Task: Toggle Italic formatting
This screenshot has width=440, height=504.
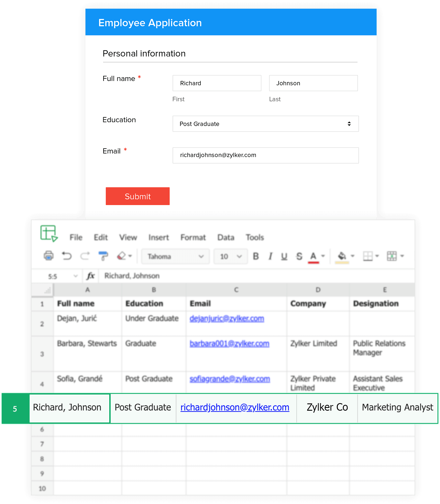Action: 270,256
